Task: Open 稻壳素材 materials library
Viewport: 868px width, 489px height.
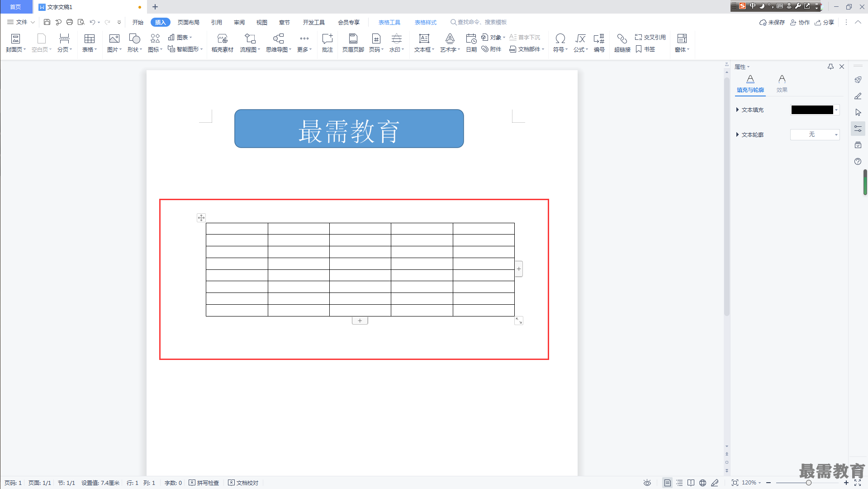Action: coord(223,43)
